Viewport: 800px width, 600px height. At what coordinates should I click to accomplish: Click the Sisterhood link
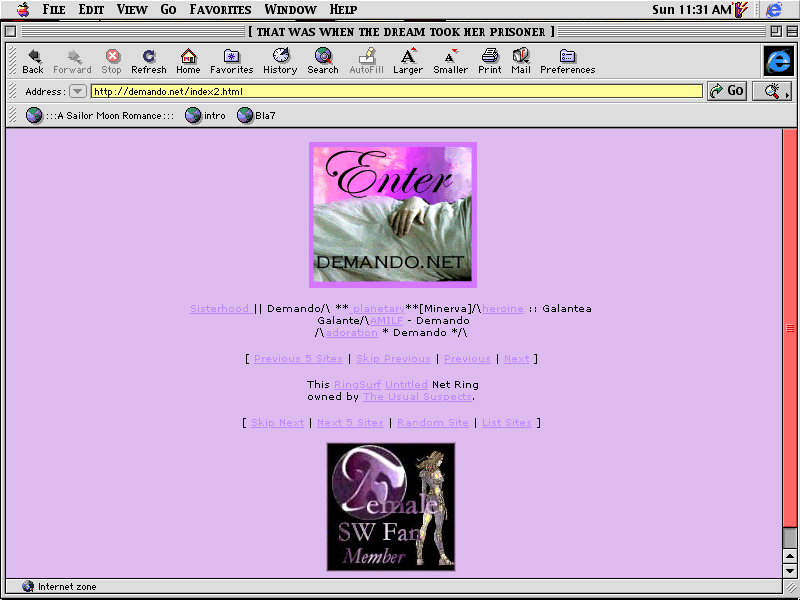(x=220, y=309)
